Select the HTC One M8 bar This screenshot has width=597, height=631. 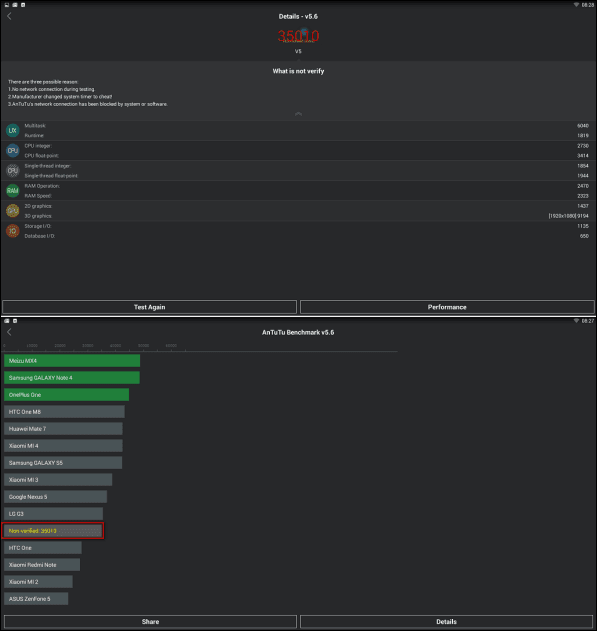(x=64, y=412)
